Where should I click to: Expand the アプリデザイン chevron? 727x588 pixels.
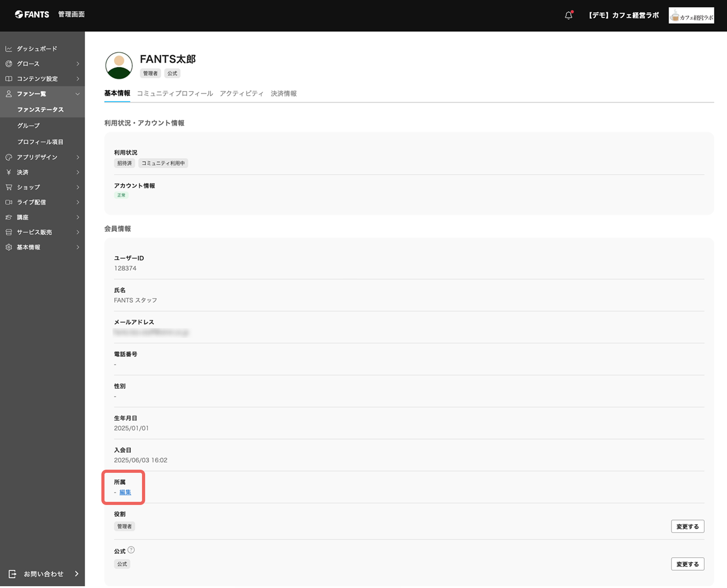coord(78,157)
